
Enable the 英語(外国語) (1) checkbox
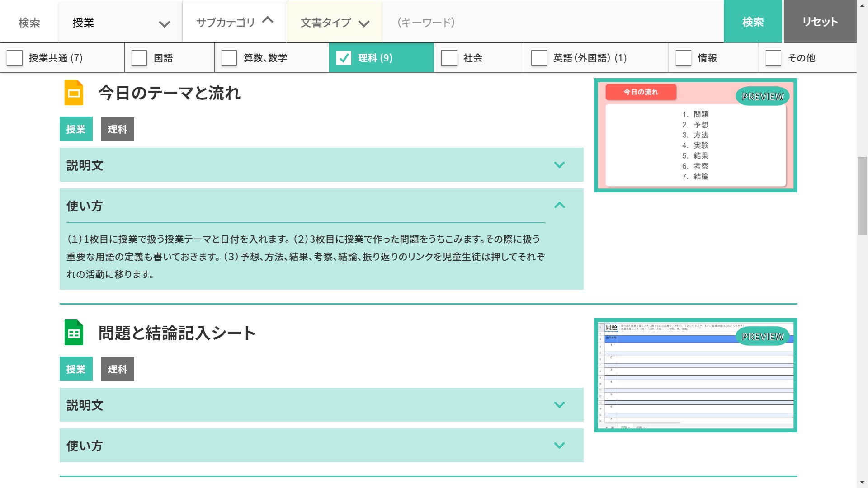point(539,58)
